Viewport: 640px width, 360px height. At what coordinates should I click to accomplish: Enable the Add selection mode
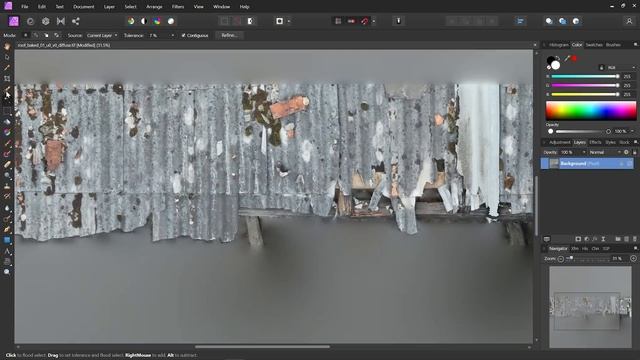point(36,36)
